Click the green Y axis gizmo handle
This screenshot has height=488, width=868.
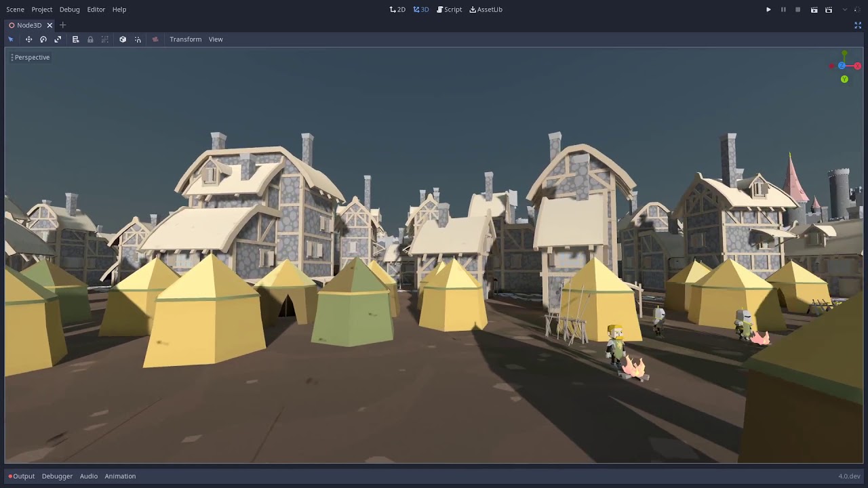pyautogui.click(x=844, y=79)
